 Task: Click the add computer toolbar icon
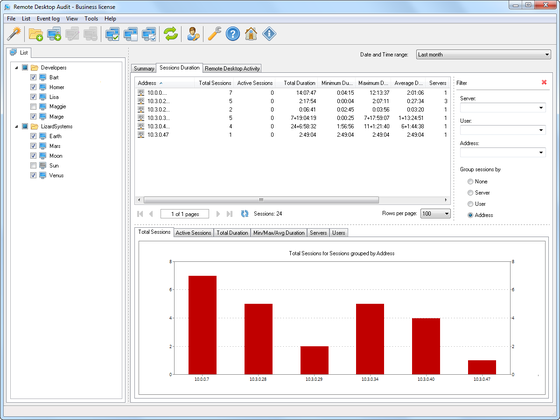click(x=54, y=34)
